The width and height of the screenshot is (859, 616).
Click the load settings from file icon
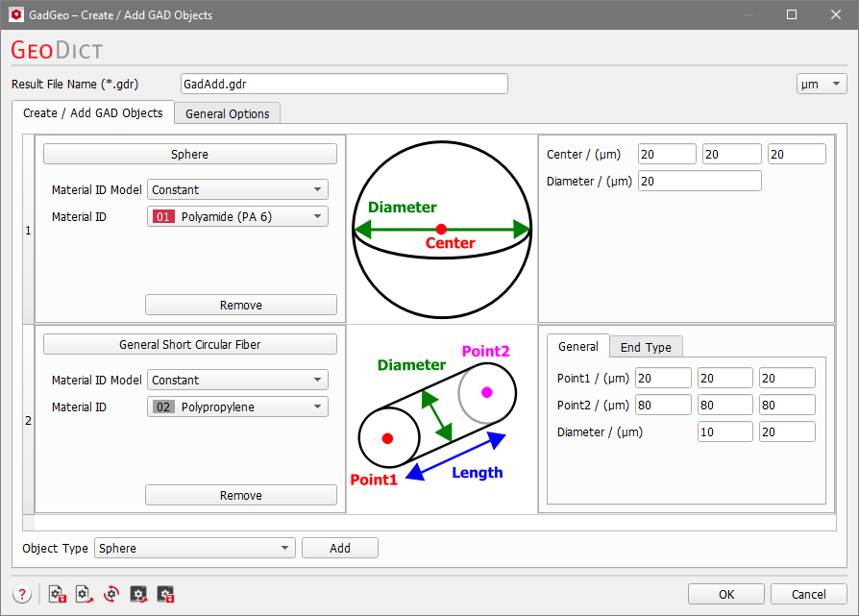[x=85, y=594]
